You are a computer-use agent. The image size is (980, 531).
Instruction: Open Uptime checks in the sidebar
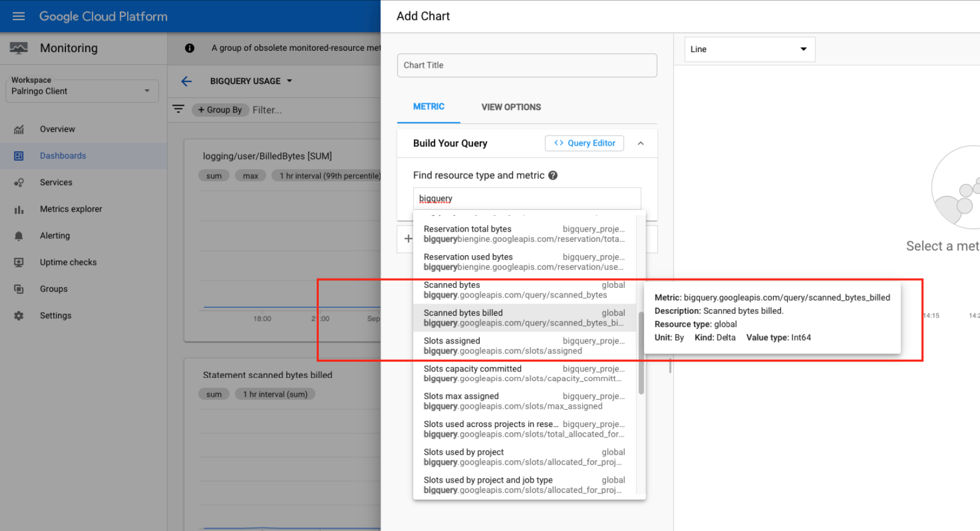68,262
